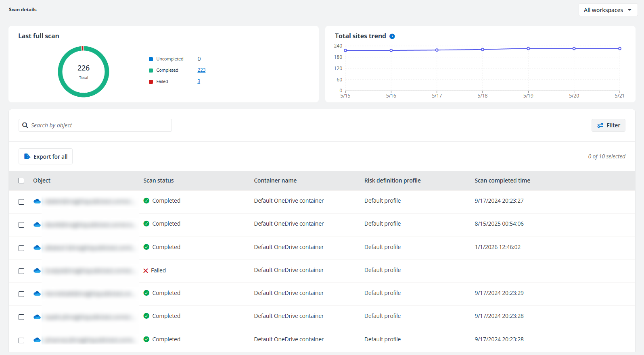Open the All workspaces dropdown

(x=608, y=10)
